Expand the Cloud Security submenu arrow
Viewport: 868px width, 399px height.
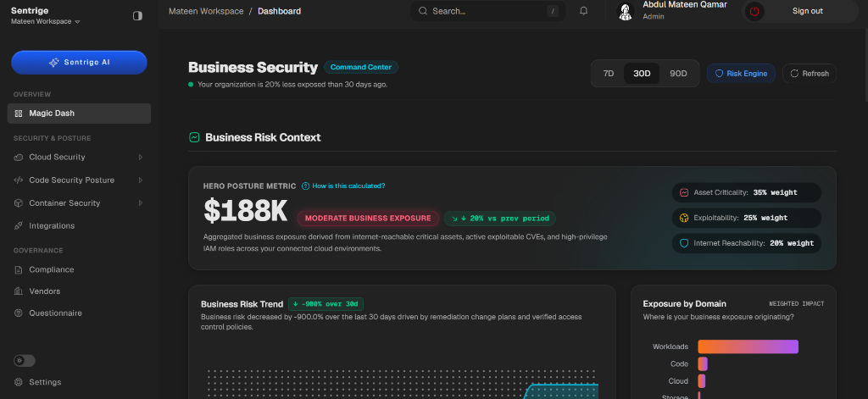(x=141, y=158)
